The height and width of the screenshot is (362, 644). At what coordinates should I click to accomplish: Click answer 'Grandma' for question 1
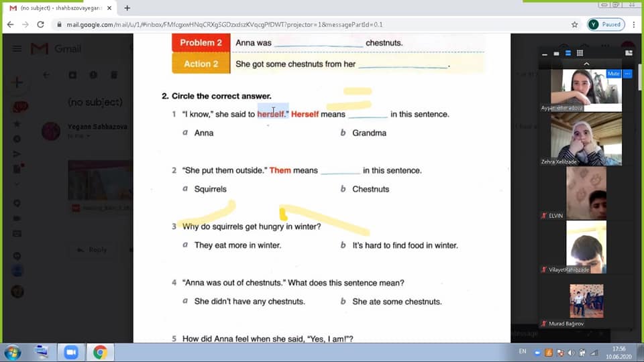click(369, 133)
